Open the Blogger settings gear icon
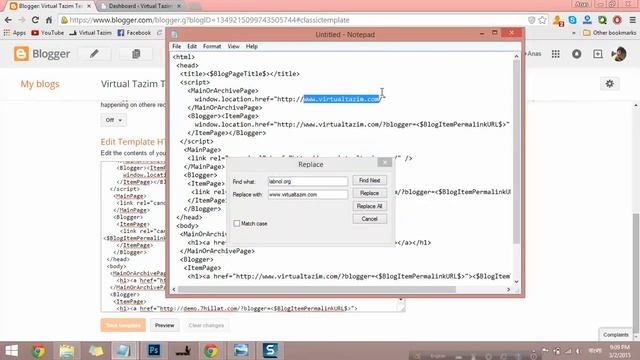Viewport: 640px width, 360px height. [609, 84]
